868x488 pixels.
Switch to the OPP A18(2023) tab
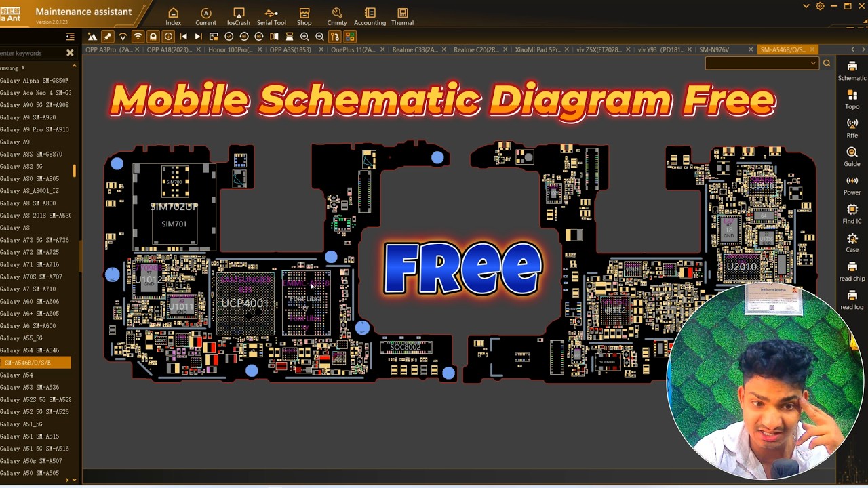169,49
